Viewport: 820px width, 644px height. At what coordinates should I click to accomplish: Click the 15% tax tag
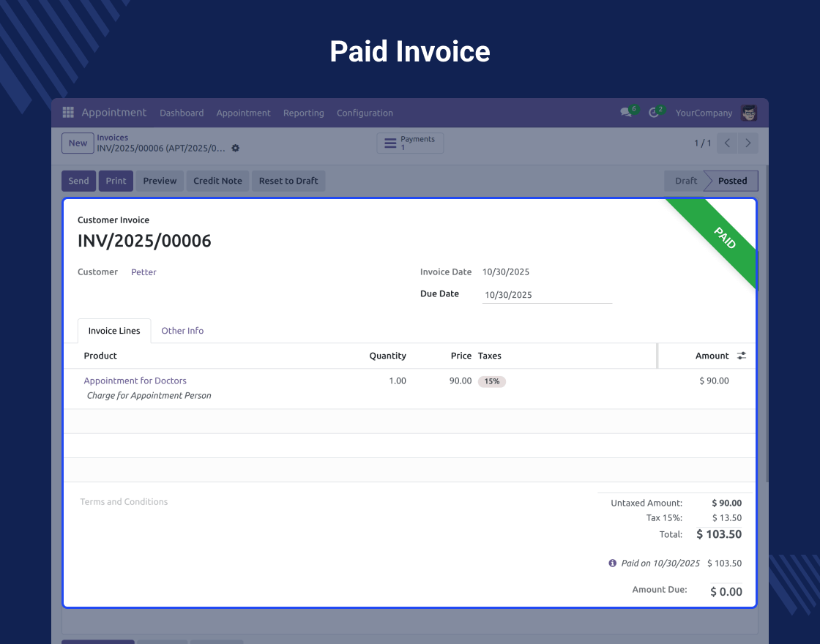coord(491,381)
